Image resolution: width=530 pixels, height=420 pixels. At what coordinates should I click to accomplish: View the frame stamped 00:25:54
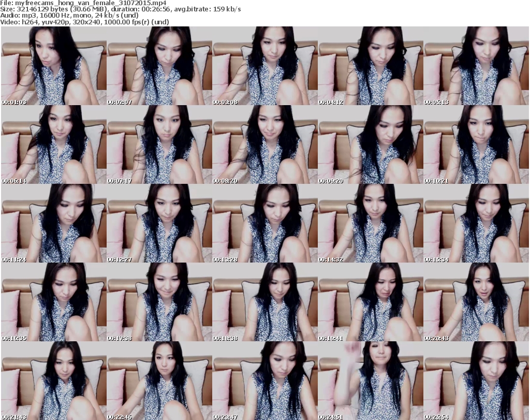click(476, 381)
